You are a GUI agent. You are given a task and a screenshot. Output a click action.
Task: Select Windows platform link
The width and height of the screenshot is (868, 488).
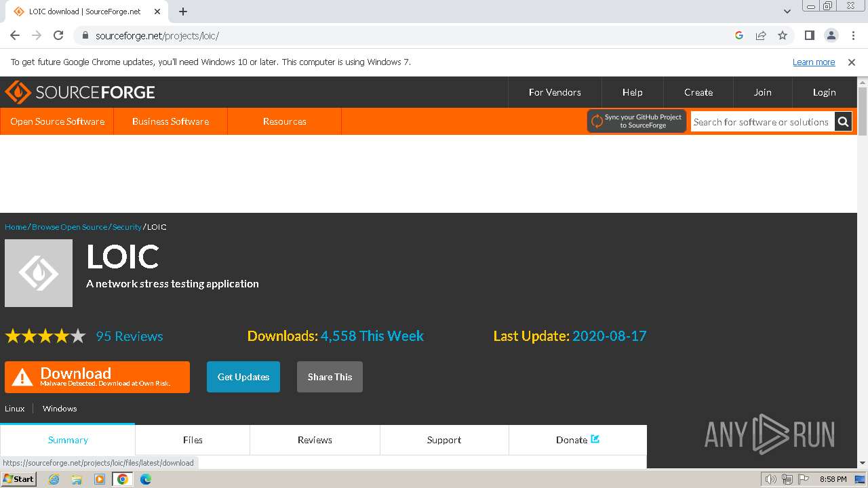coord(60,409)
